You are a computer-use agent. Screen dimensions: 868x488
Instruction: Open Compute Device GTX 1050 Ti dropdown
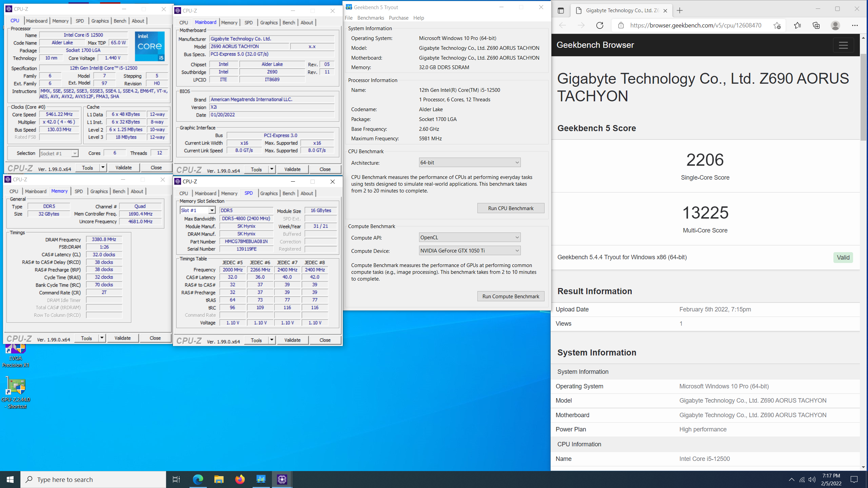tap(470, 251)
